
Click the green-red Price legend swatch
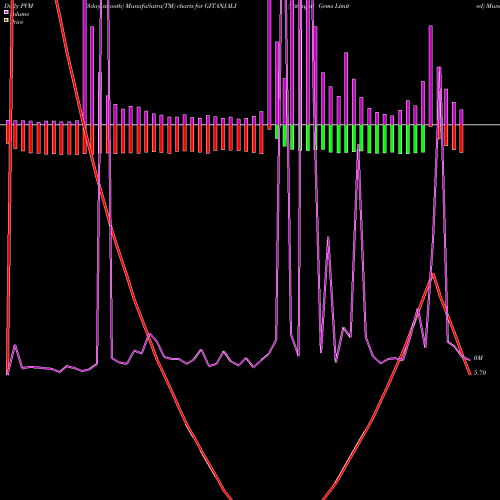[x=6, y=21]
